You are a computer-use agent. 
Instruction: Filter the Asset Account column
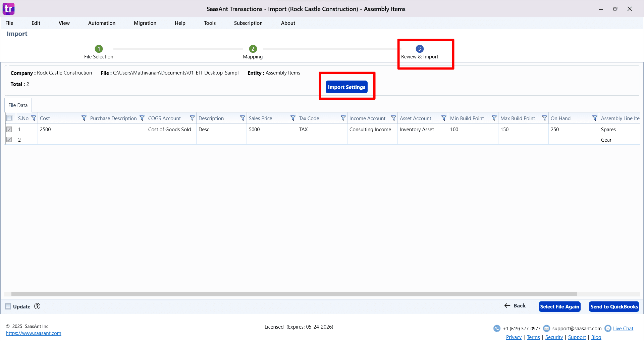coord(444,118)
